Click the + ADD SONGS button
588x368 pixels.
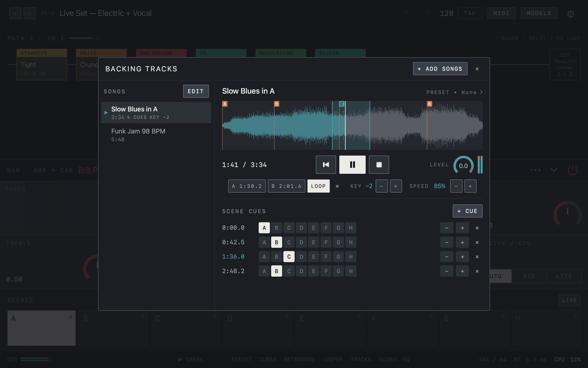point(440,69)
